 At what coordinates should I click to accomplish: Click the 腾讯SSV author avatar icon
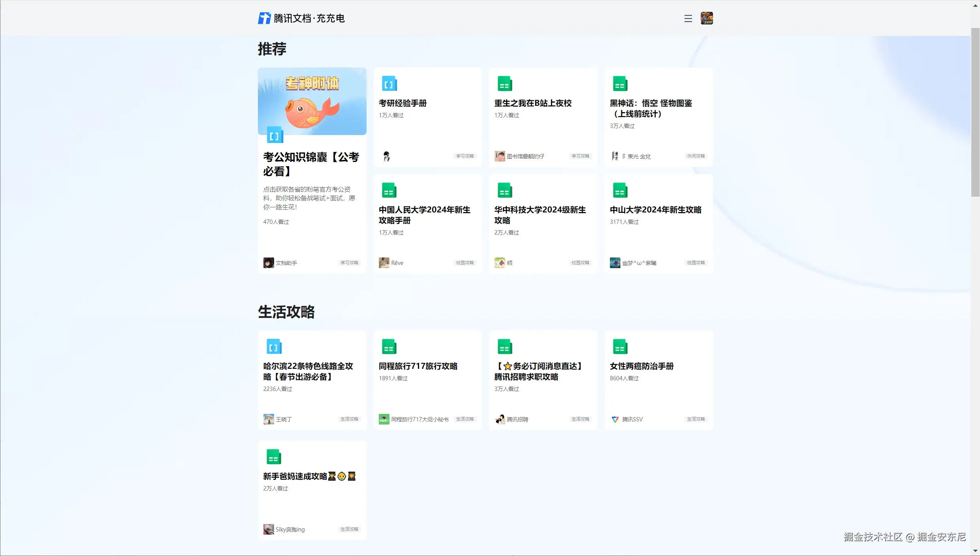615,419
